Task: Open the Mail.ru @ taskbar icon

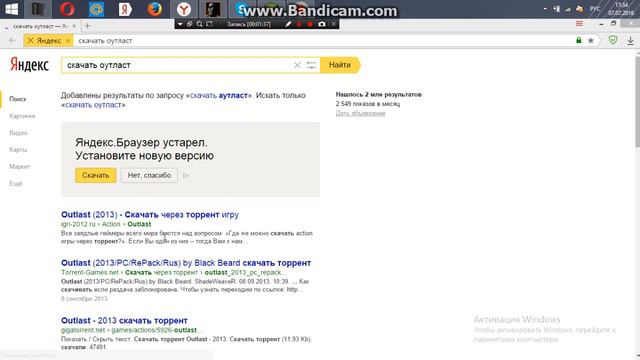Action: [96, 9]
